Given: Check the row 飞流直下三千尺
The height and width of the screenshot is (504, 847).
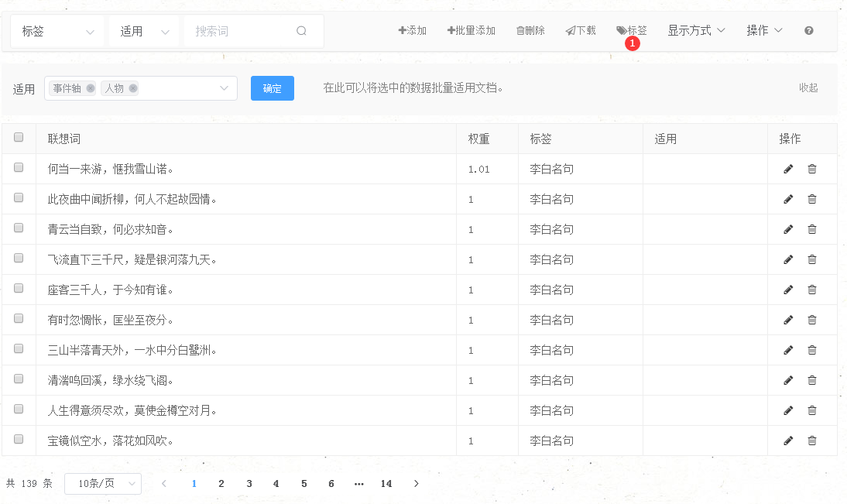Looking at the screenshot, I should click(x=19, y=259).
